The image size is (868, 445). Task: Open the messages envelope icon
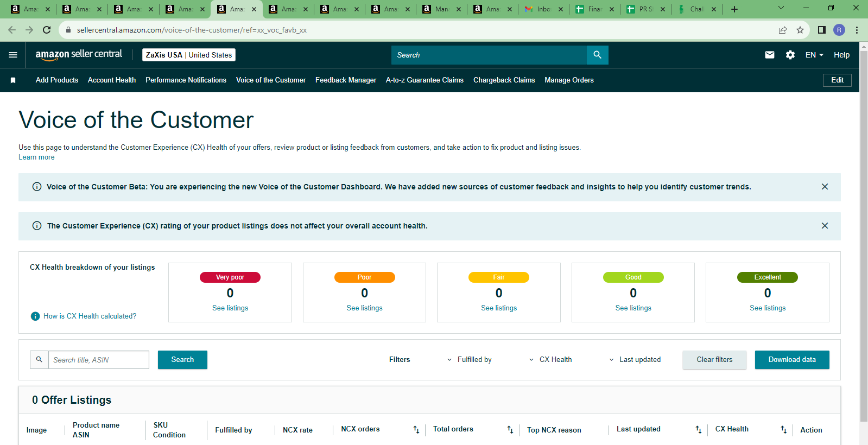coord(770,55)
